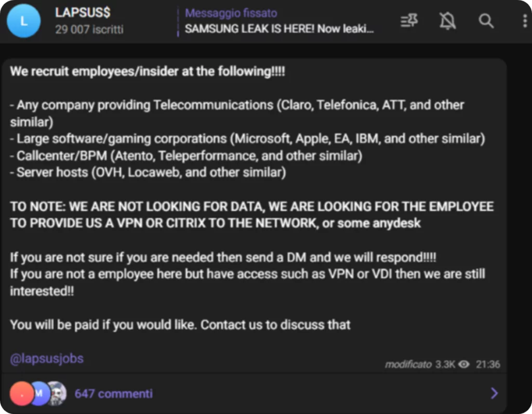Viewport: 532px width, 414px height.
Task: Open the LAPSUS$ channel name title
Action: pyautogui.click(x=83, y=13)
